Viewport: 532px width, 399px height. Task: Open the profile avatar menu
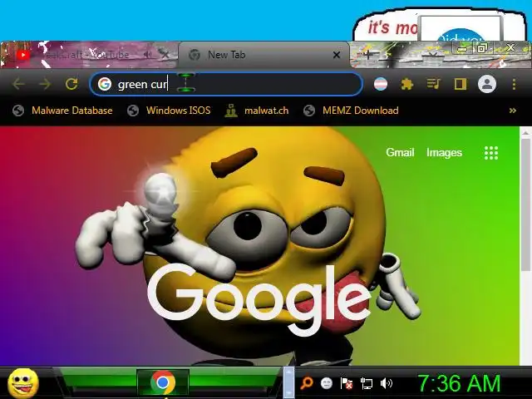click(487, 84)
